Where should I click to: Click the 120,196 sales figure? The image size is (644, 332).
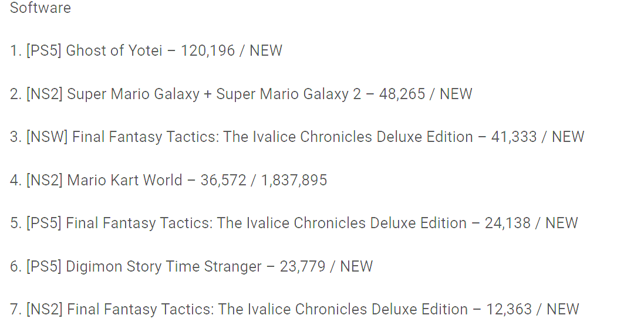[207, 51]
